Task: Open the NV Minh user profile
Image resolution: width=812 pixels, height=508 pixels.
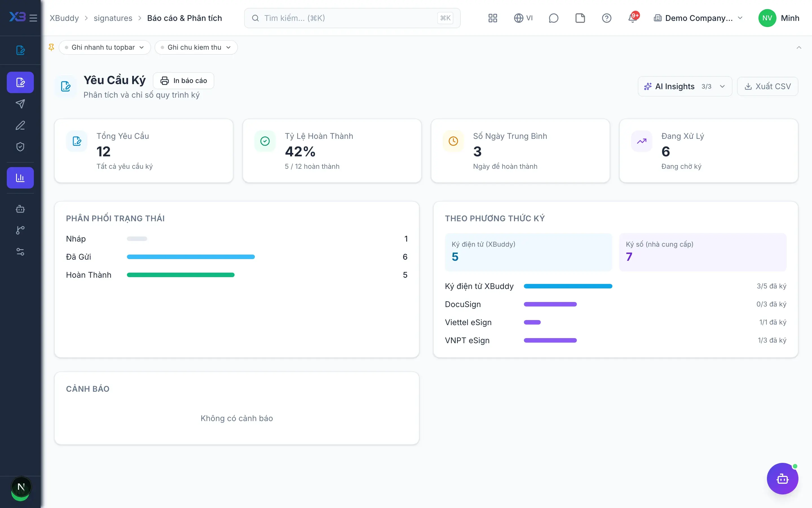Action: [778, 18]
